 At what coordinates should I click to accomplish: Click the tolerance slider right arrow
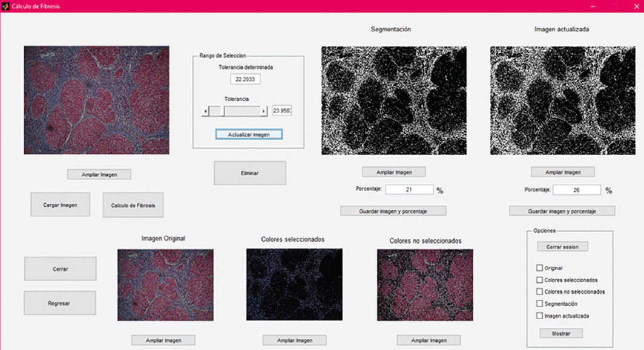pos(263,111)
